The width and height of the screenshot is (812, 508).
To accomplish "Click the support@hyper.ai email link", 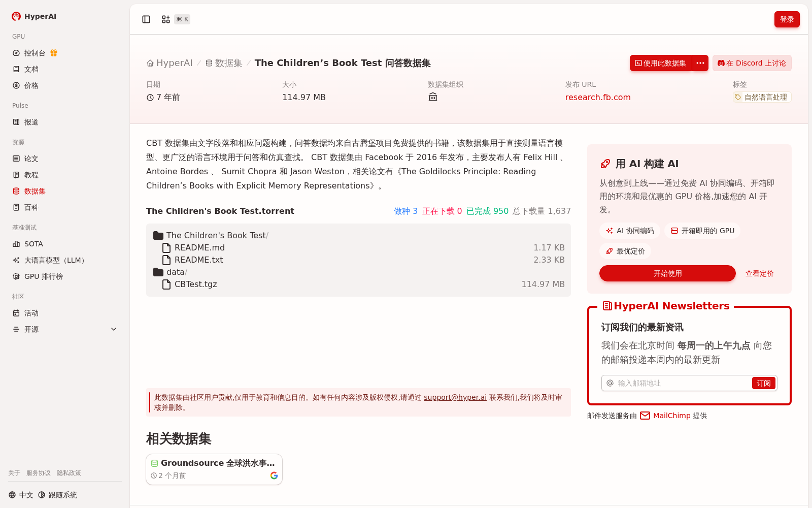I will (455, 397).
